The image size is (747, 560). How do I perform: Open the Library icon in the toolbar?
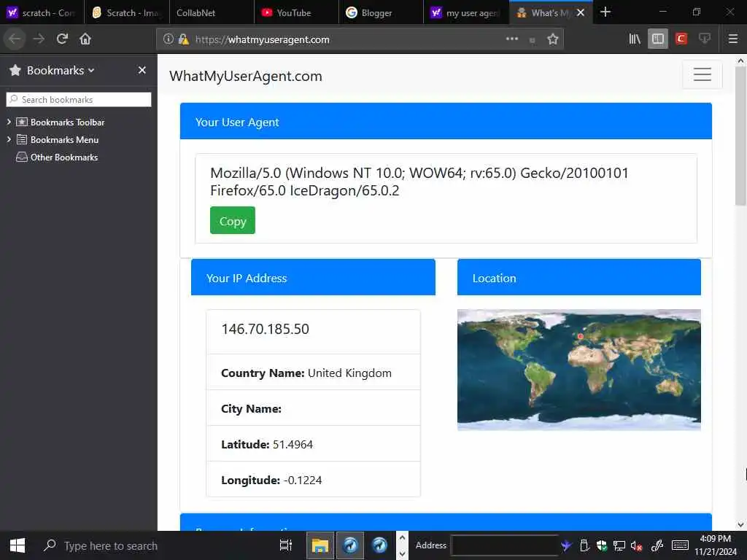coord(635,39)
